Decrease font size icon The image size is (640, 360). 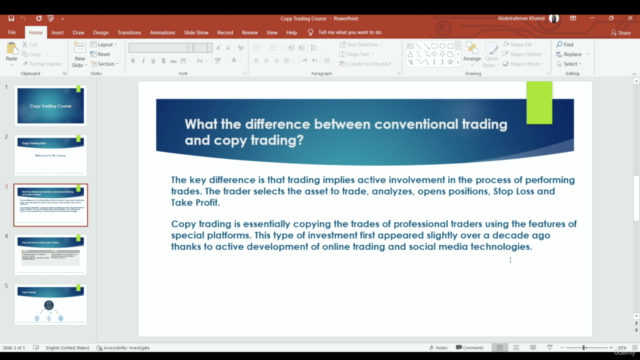229,48
